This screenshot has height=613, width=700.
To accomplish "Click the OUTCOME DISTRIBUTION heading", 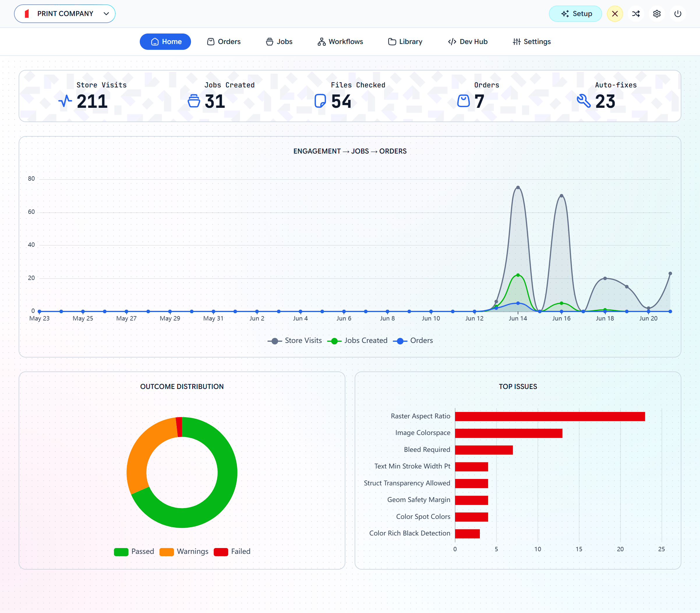I will [182, 387].
